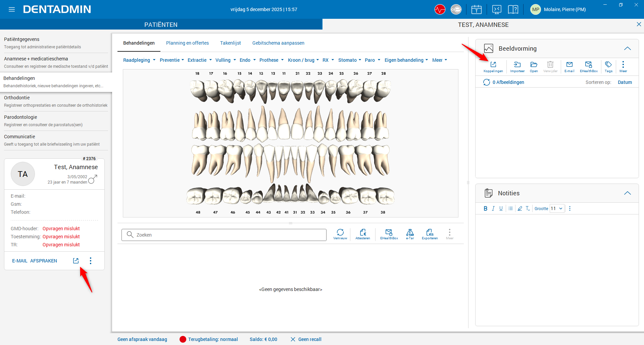Open the Grootte font size combo box
Screen dimensions: 644x345
[557, 208]
